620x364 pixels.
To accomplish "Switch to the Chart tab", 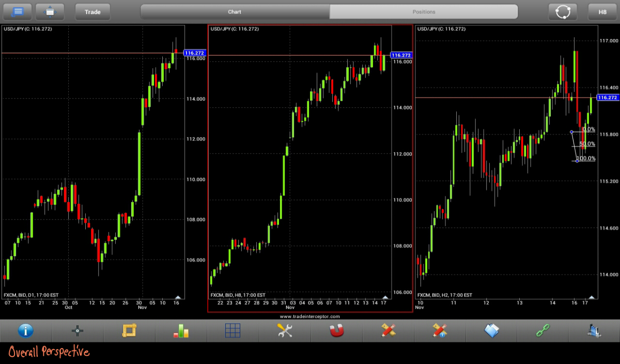I will tap(235, 11).
